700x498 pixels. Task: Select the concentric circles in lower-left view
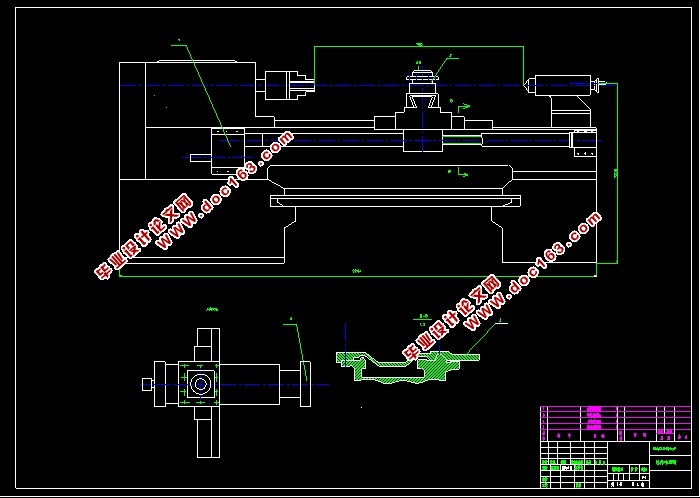tap(200, 384)
